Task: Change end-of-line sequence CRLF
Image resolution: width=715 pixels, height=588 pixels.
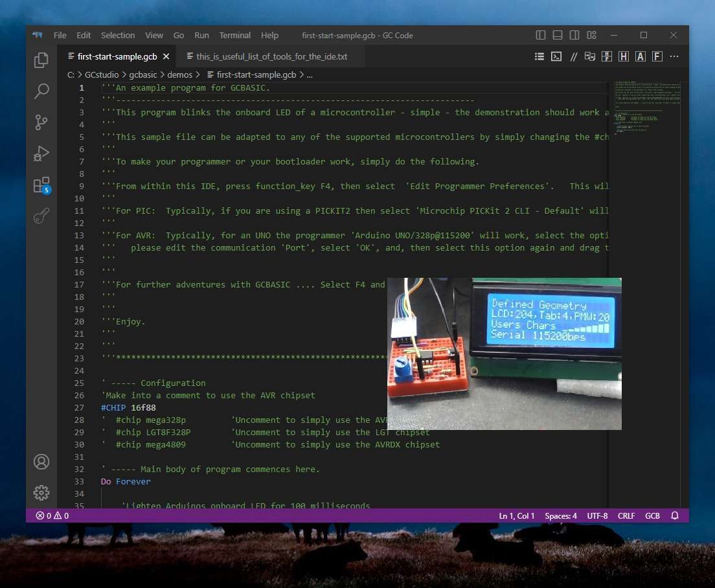Action: [626, 515]
